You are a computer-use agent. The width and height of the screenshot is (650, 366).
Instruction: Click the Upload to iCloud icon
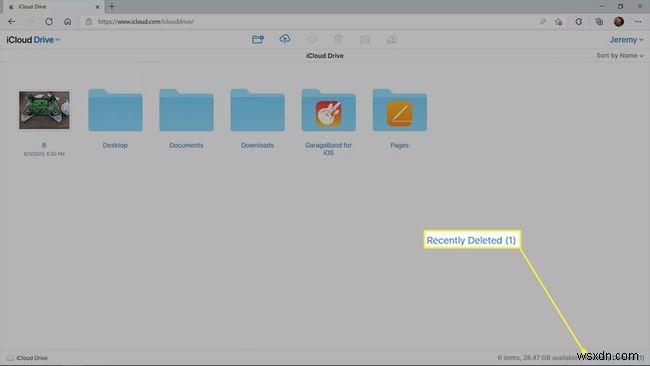click(285, 39)
